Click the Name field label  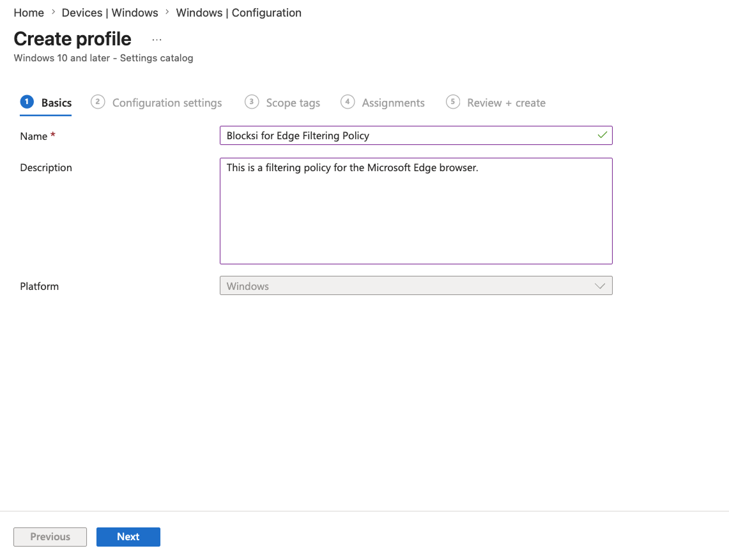tap(33, 136)
